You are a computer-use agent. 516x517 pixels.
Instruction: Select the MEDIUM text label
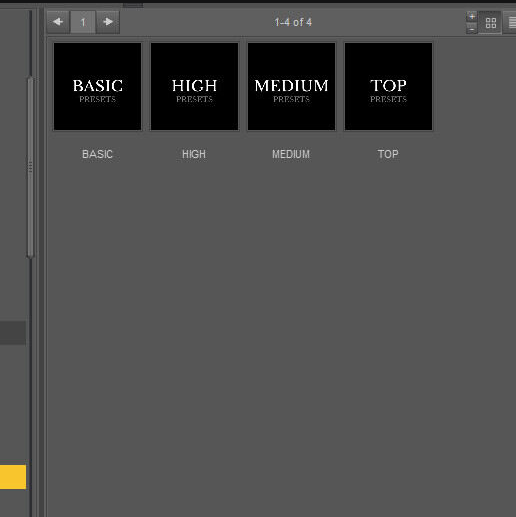(291, 154)
